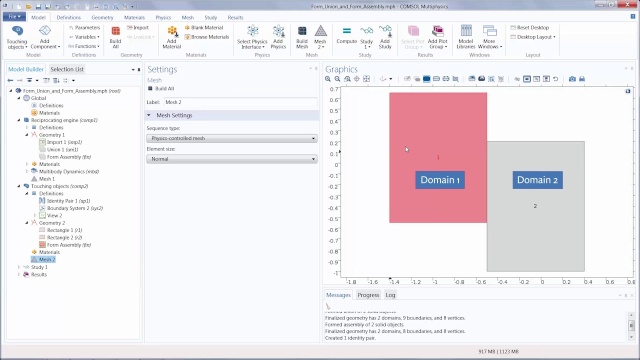Image resolution: width=640 pixels, height=360 pixels.
Task: Toggle the select objects mode button
Action: (417, 79)
